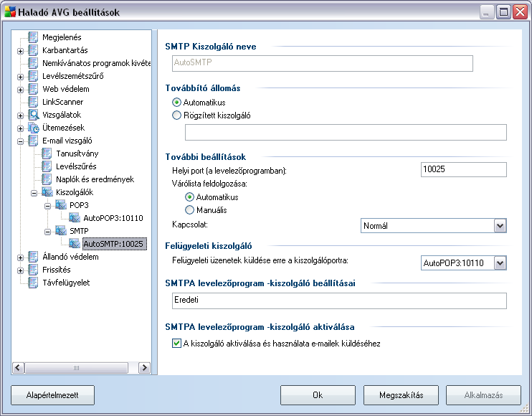Expand the Karbantartás tree node

point(20,51)
